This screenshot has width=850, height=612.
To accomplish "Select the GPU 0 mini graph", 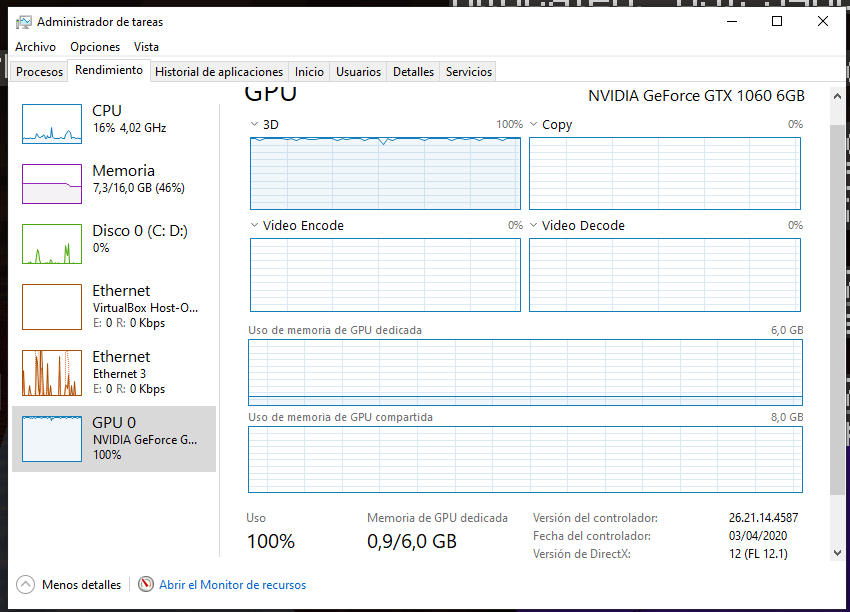I will point(52,438).
